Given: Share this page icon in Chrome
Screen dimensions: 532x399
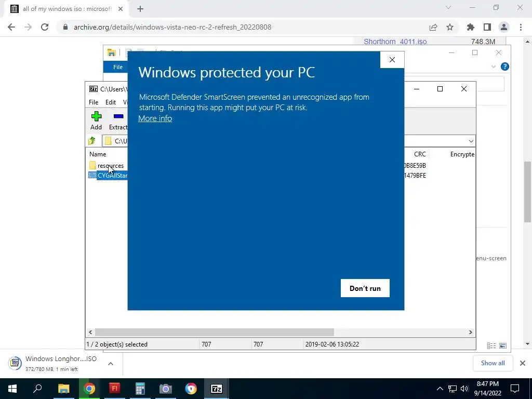Looking at the screenshot, I should (x=433, y=27).
